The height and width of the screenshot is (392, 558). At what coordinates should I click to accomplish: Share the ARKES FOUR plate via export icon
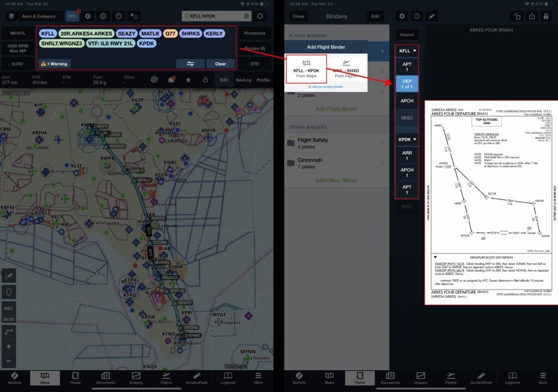coord(533,16)
